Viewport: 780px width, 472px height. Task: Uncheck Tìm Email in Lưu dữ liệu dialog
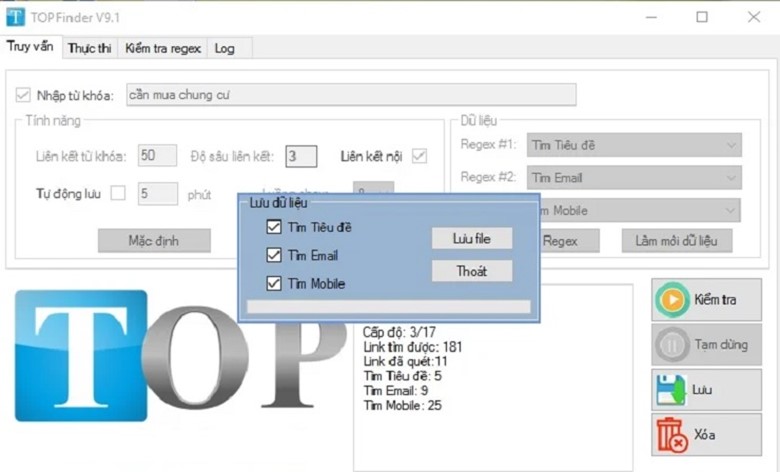click(x=274, y=255)
